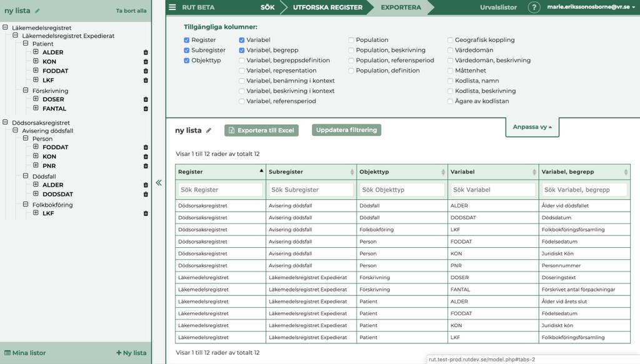
Task: Sort by Variabel, begrepp column arrows
Action: tap(626, 172)
